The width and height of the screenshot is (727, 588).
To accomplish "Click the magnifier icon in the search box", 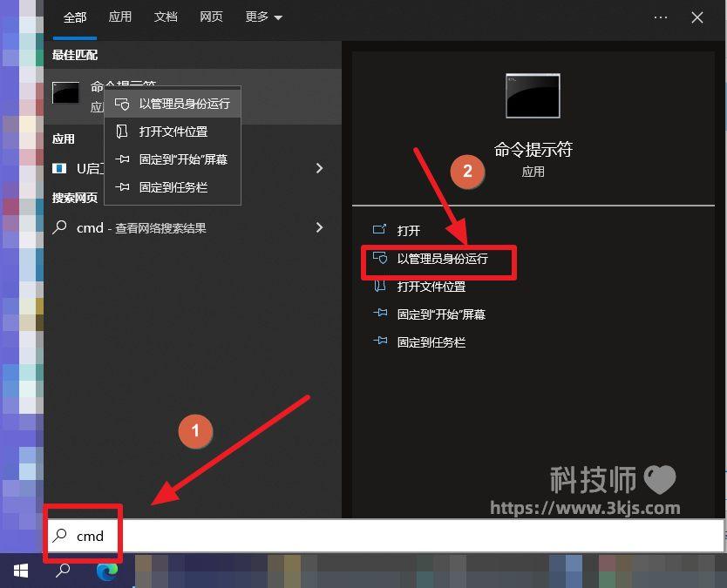I will coord(60,535).
